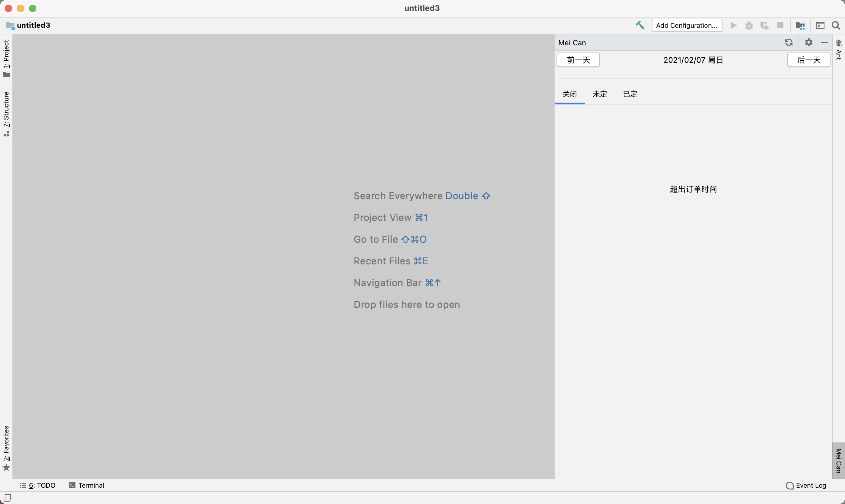Viewport: 845px width, 504px height.
Task: Expand the Favorites tool window
Action: (6, 448)
